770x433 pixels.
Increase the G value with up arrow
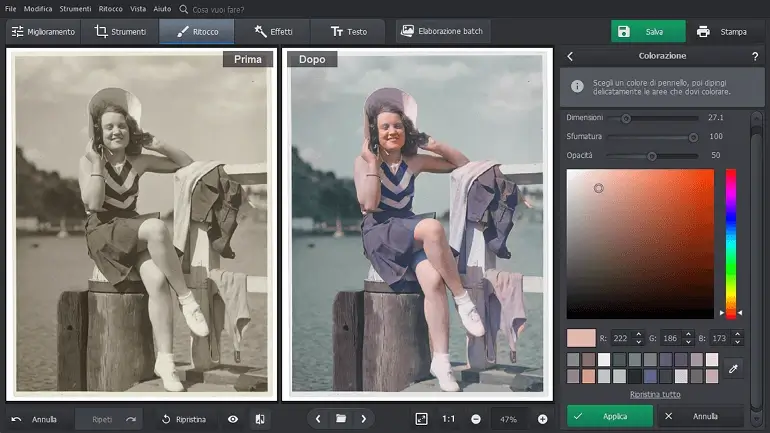click(688, 334)
